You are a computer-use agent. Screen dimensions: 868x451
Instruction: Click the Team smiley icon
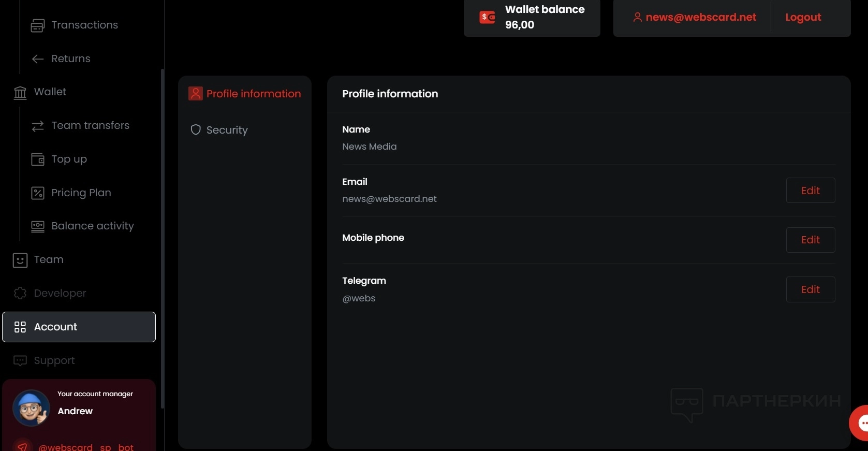[x=20, y=260]
